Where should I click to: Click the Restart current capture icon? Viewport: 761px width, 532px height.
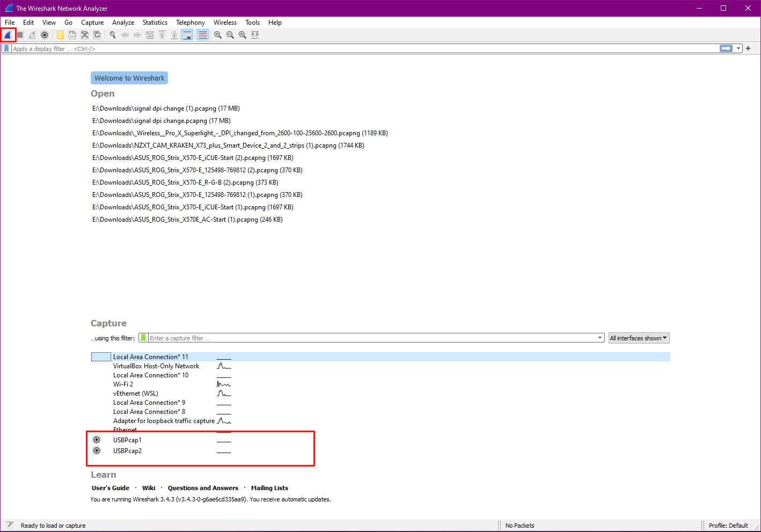pyautogui.click(x=32, y=35)
